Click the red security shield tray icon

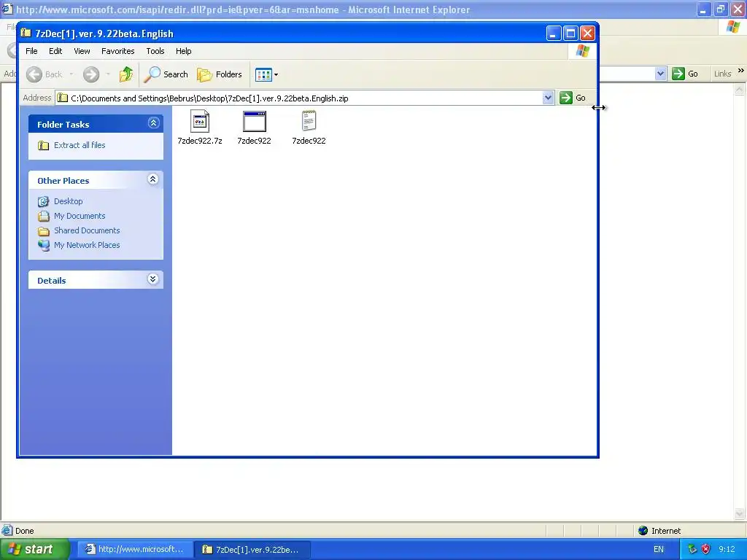[705, 549]
